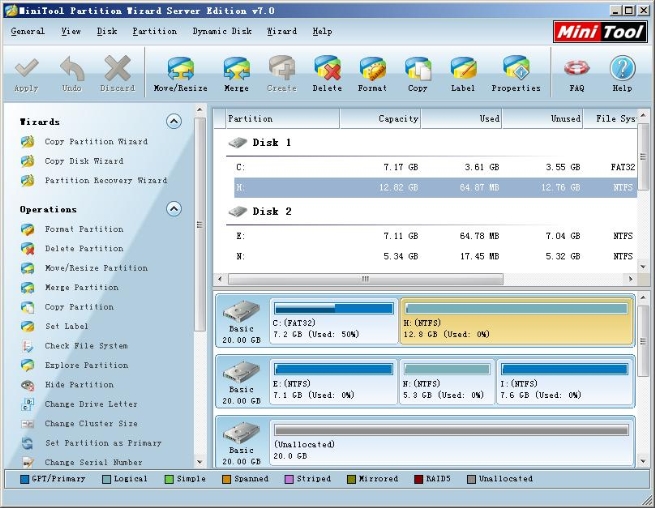This screenshot has width=655, height=508.
Task: Sort by Partition column header
Action: coord(282,119)
